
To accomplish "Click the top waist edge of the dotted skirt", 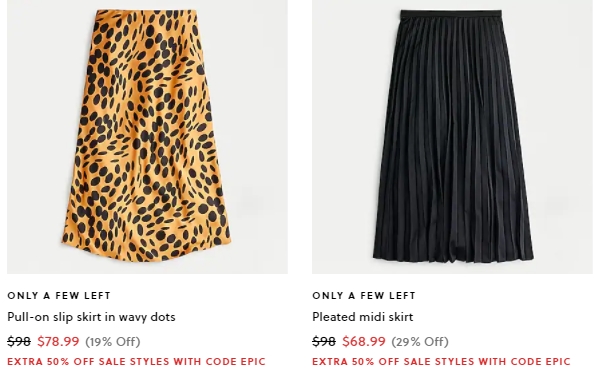I will pyautogui.click(x=146, y=12).
